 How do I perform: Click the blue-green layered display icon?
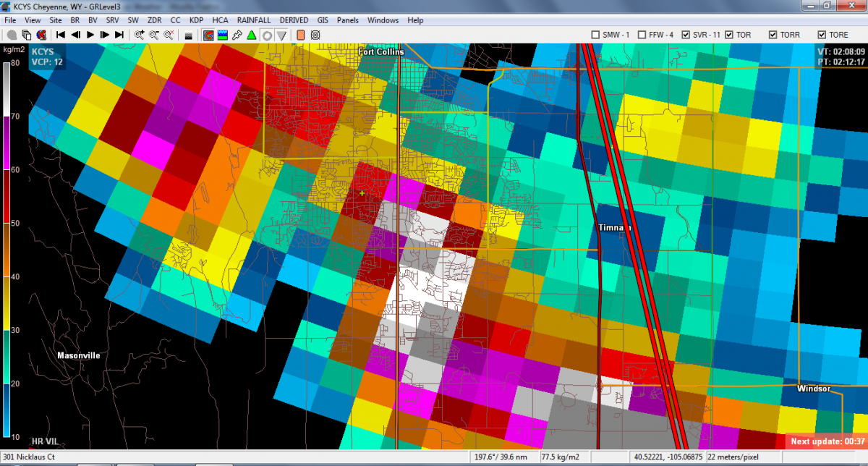click(223, 35)
